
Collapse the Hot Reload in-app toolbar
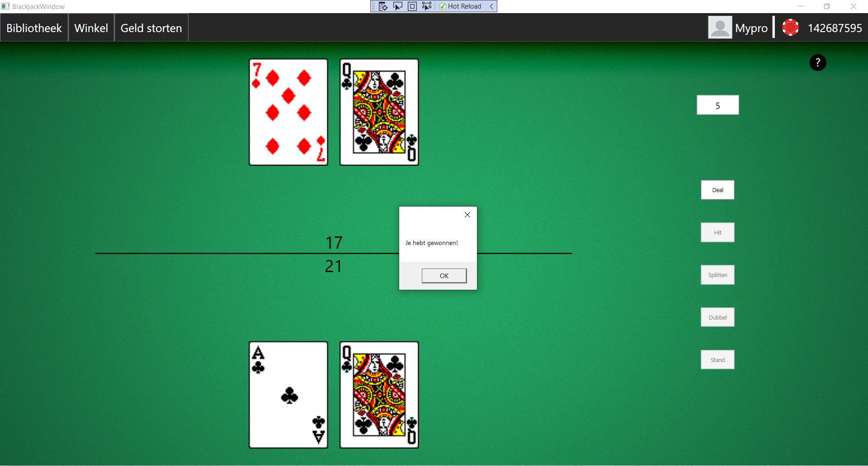(491, 6)
